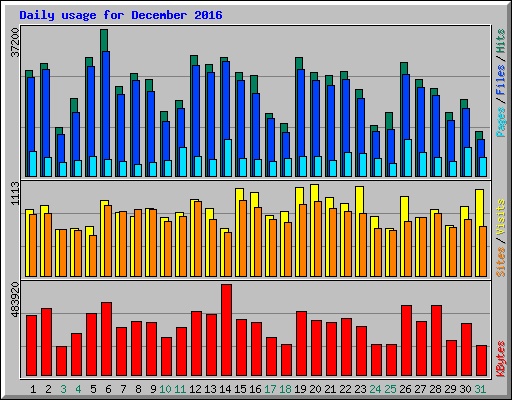Select weekend day 17 label
This screenshot has height=400, width=512.
point(270,389)
